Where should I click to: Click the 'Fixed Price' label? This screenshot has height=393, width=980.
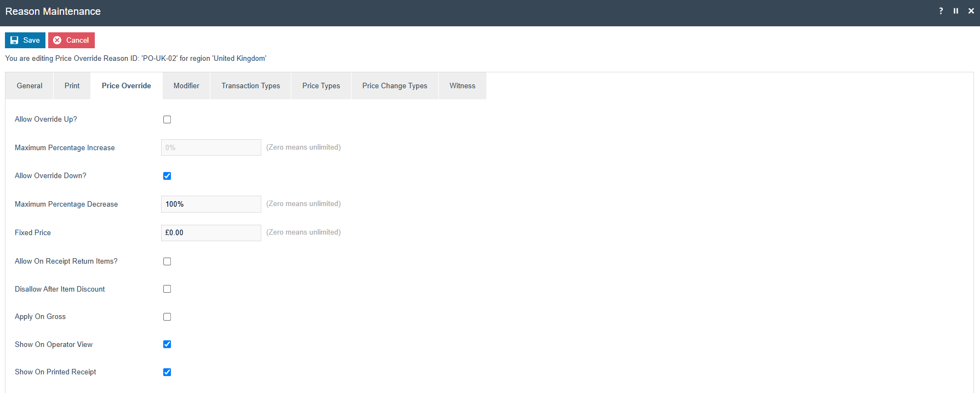click(x=33, y=232)
